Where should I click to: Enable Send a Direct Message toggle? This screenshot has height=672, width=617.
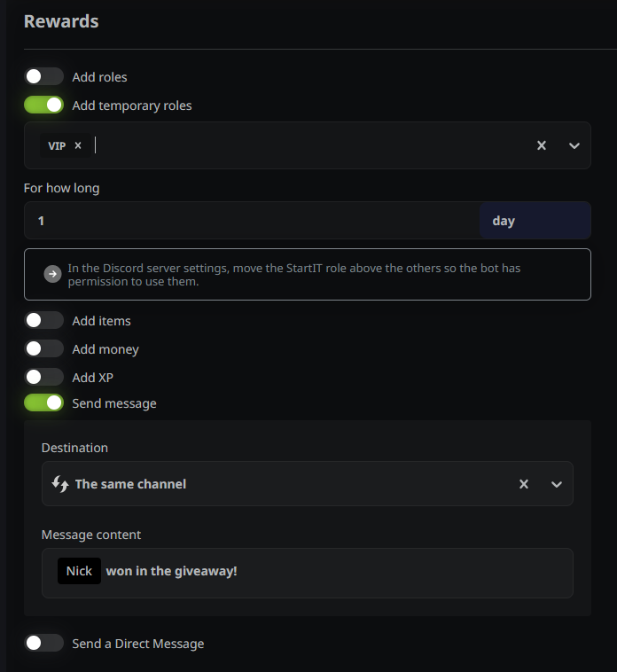[x=44, y=644]
